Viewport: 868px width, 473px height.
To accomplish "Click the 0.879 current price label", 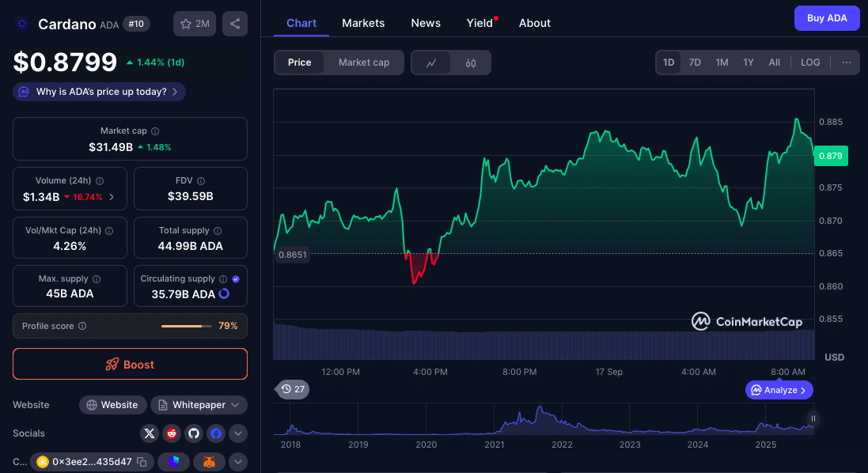I will pyautogui.click(x=831, y=156).
